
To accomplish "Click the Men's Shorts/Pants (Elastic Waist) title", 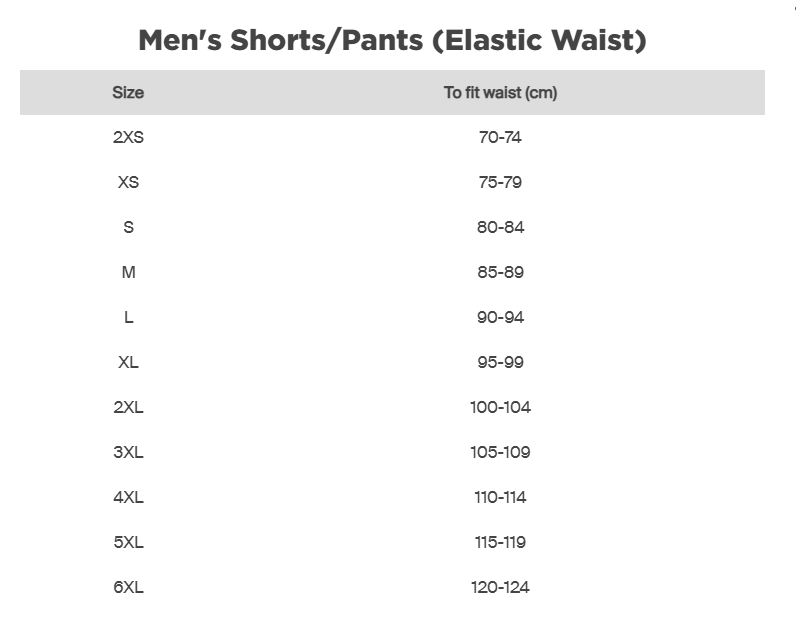I will pos(392,41).
